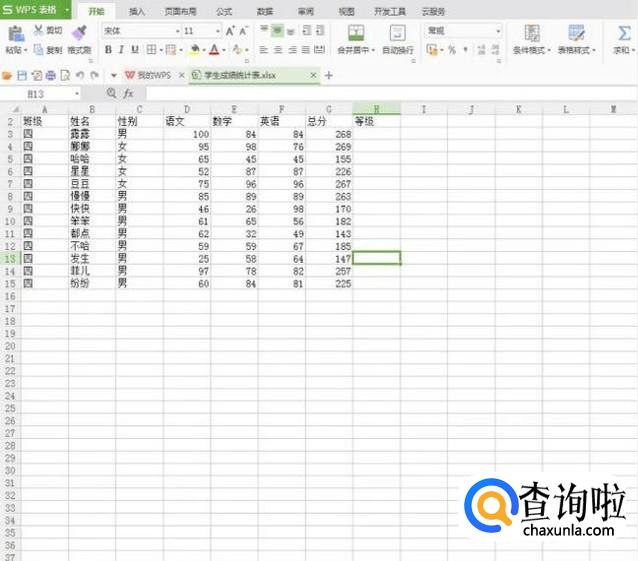This screenshot has height=561, width=638.
Task: Click the cell borders icon
Action: [x=151, y=50]
